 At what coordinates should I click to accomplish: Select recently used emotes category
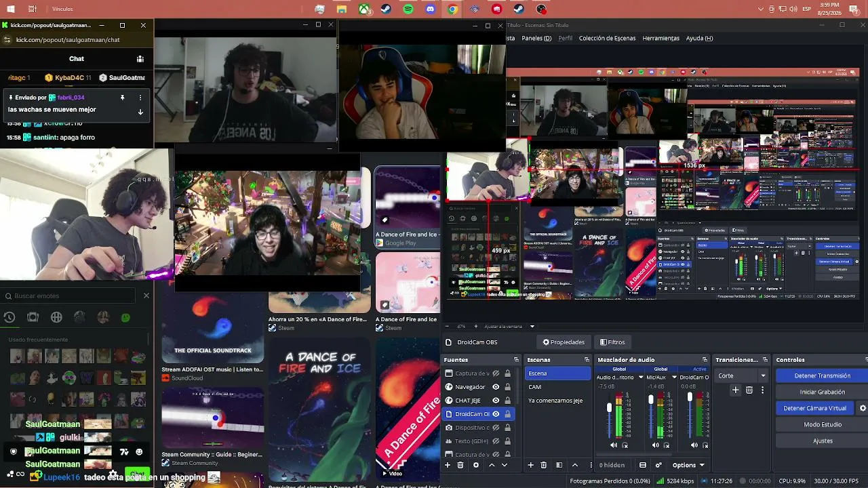click(9, 317)
